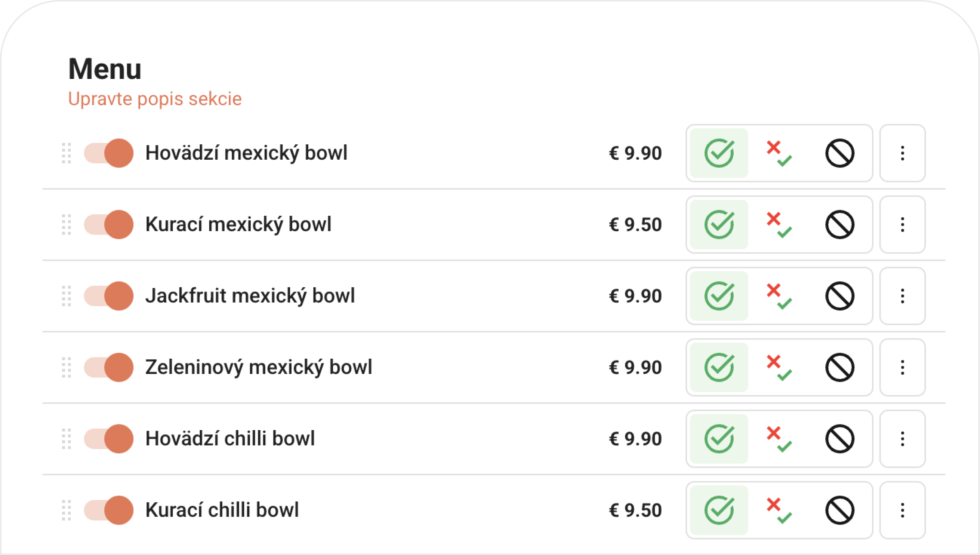Click the Menu section heading

tap(105, 70)
